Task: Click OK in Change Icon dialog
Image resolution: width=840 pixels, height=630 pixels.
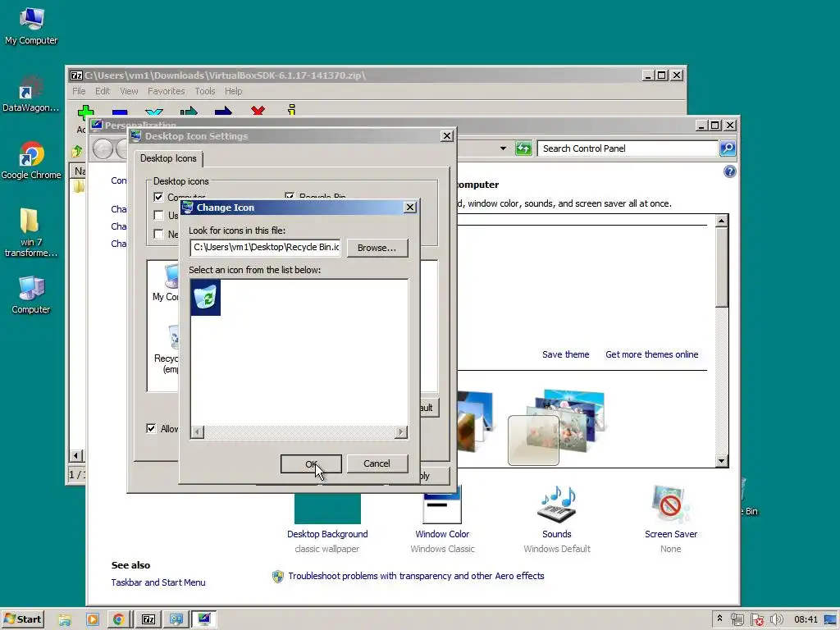Action: (x=311, y=464)
